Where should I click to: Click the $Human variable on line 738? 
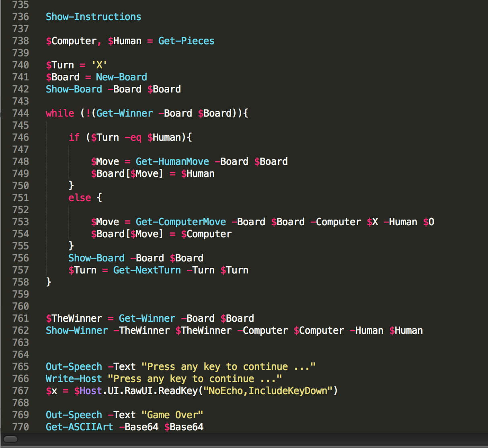tap(125, 41)
